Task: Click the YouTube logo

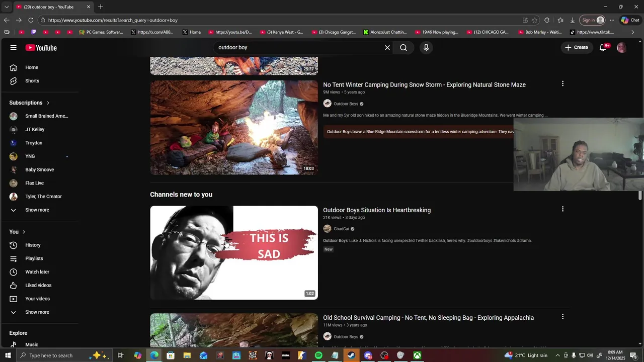Action: coord(41,48)
